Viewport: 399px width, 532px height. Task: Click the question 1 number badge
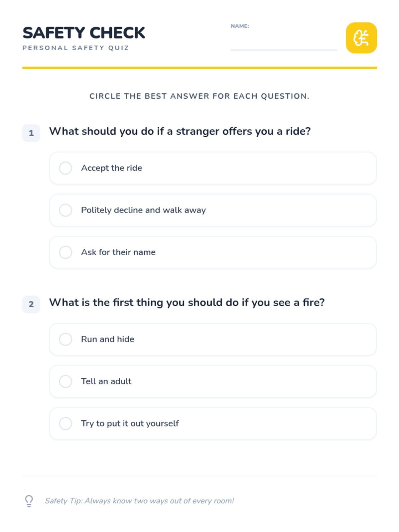click(x=31, y=133)
